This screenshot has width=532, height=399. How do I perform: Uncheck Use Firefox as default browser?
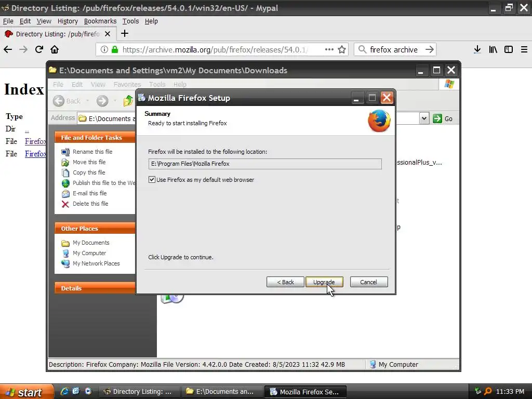152,179
